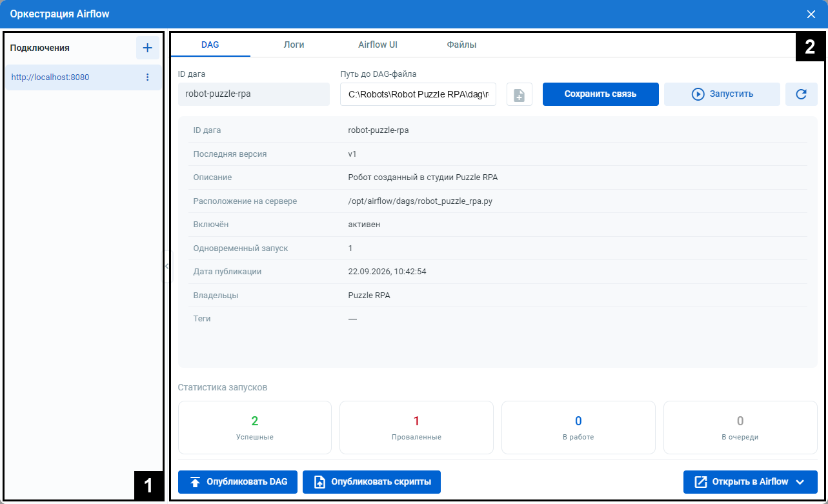The image size is (828, 504).
Task: Open the localhost:8080 connection options menu
Action: coord(147,77)
